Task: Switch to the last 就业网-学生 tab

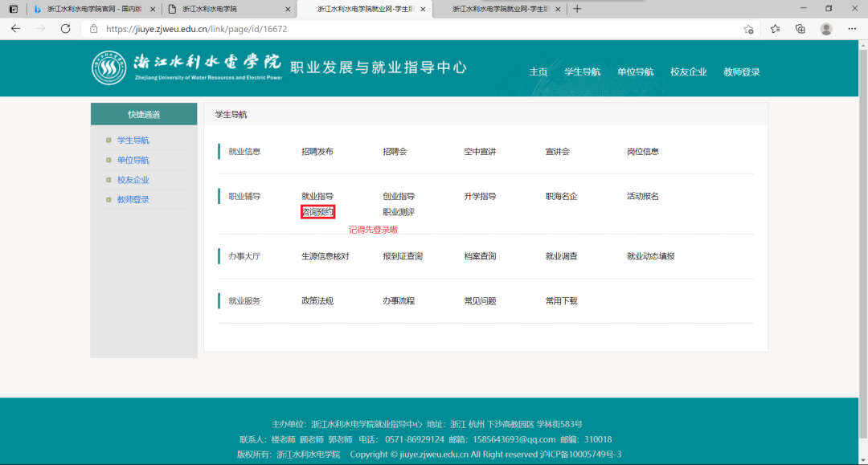Action: (x=499, y=9)
